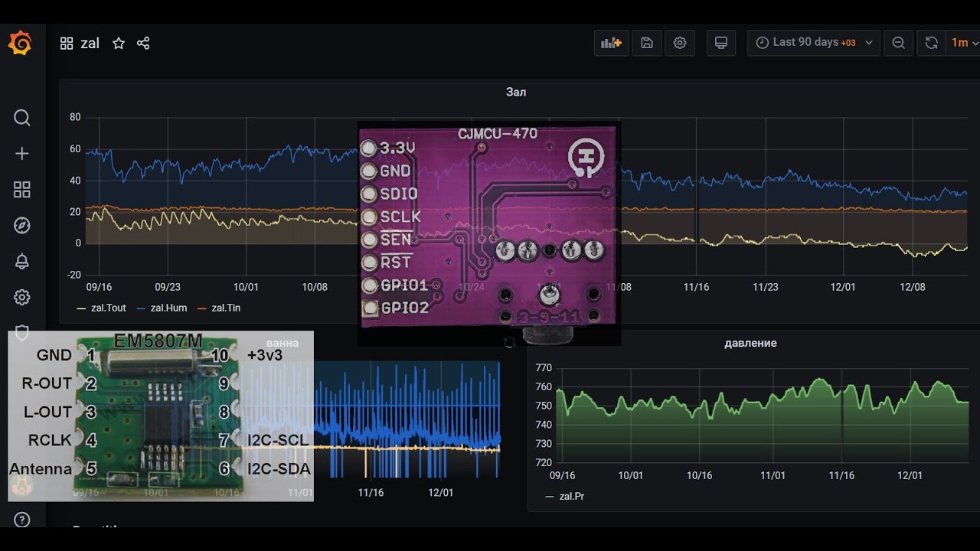Screen dimensions: 980x551
Task: Open the Configuration gear in sidebar
Action: point(22,297)
